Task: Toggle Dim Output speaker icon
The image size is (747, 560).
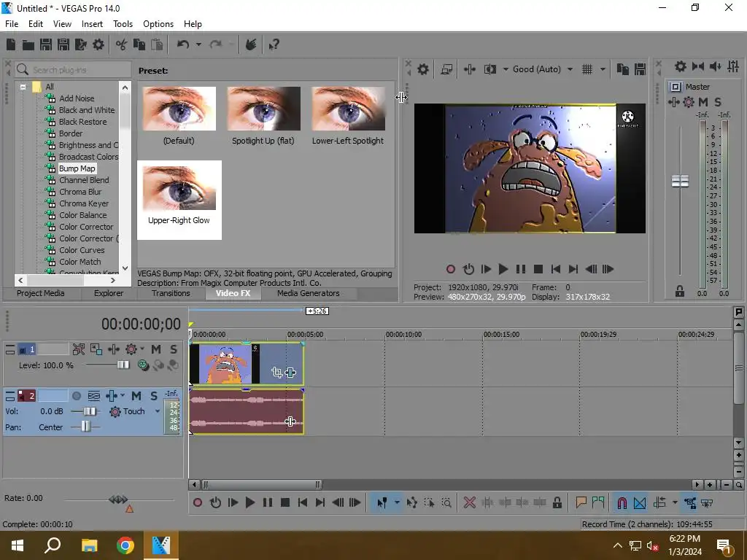Action: tap(715, 66)
